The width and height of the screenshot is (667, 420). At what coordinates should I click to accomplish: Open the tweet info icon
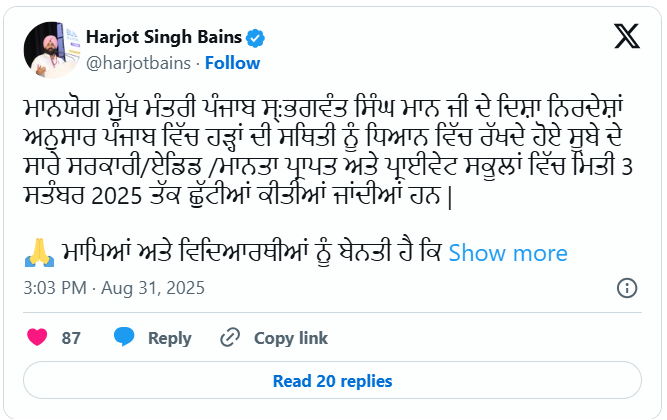coord(627,289)
